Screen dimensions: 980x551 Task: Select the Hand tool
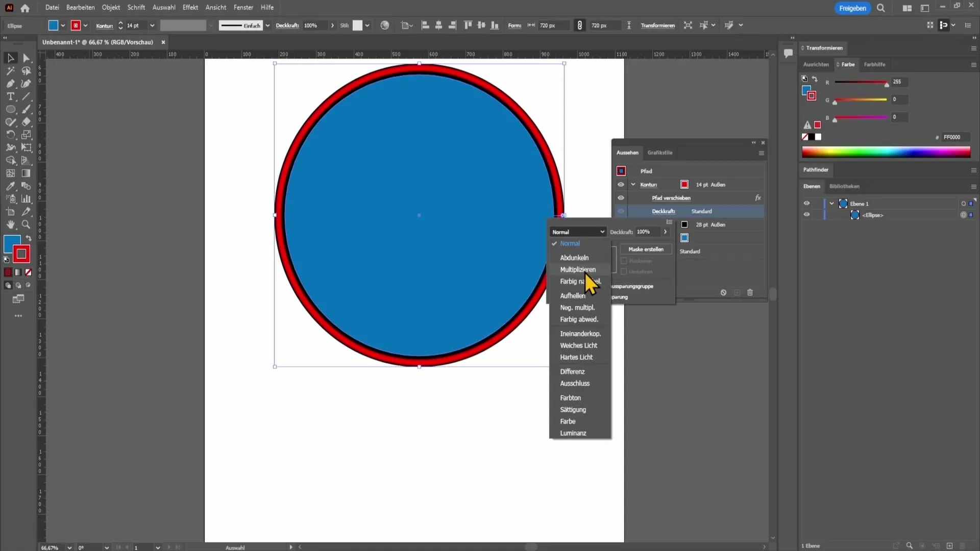(x=10, y=224)
